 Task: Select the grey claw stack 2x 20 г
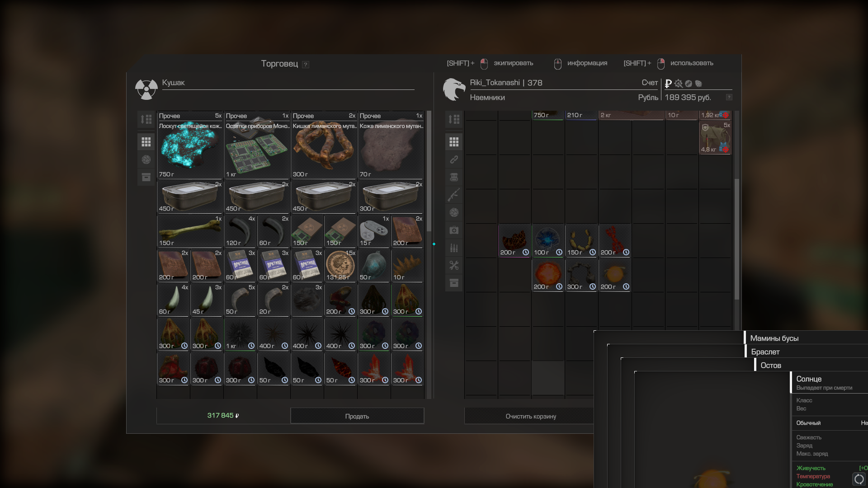point(274,300)
